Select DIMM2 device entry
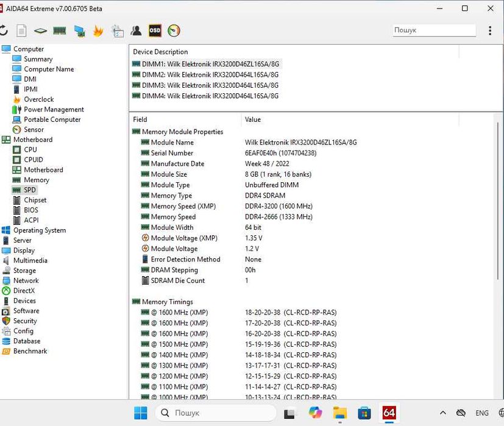The width and height of the screenshot is (504, 426). pyautogui.click(x=205, y=74)
